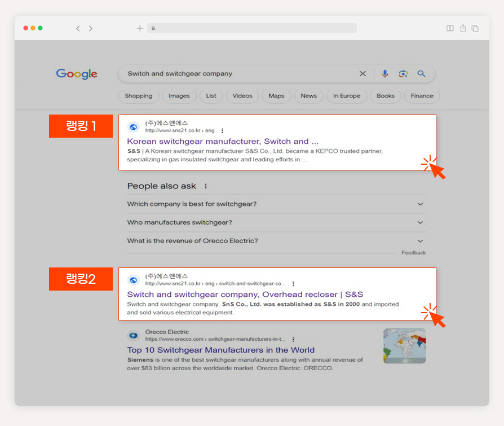Screen dimensions: 504x426
Task: Select the Videos filter tab
Action: pos(242,96)
